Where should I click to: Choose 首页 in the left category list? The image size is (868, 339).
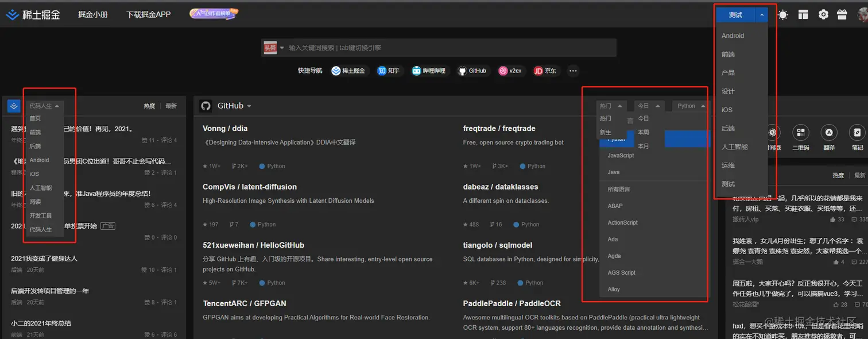point(35,118)
